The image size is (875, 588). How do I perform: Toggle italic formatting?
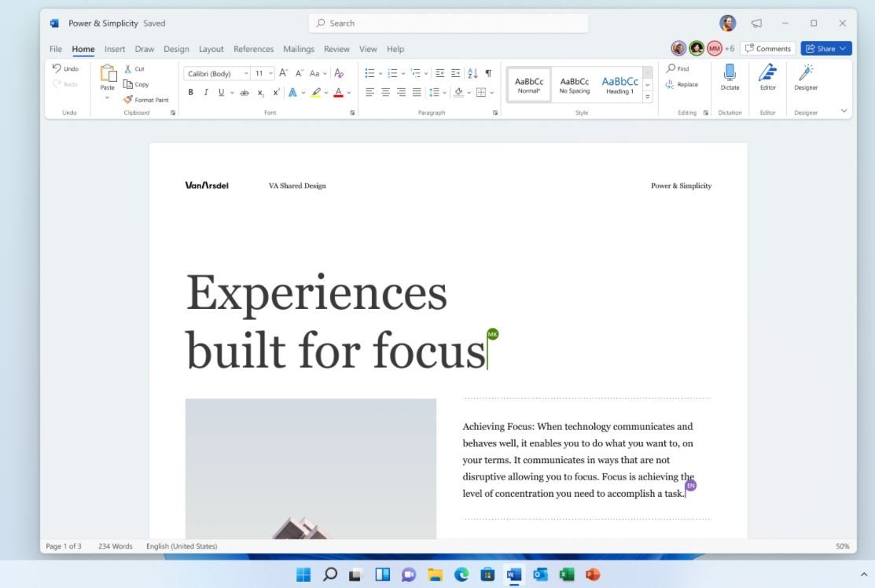206,92
